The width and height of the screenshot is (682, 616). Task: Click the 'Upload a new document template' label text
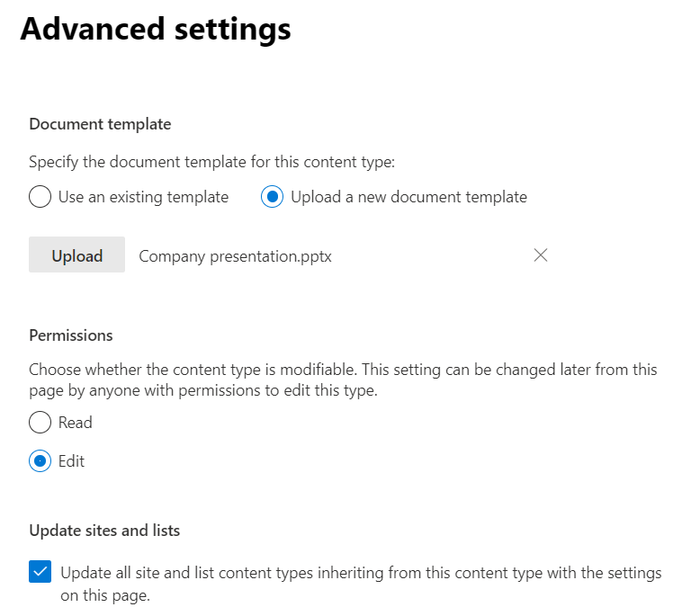(408, 197)
